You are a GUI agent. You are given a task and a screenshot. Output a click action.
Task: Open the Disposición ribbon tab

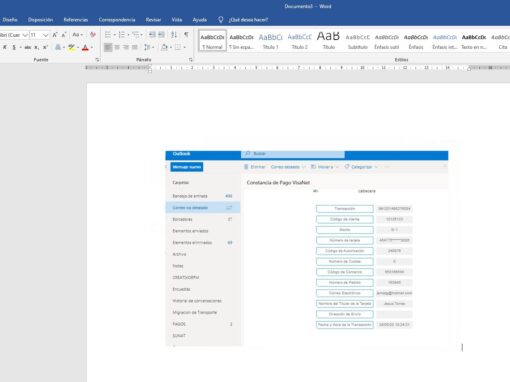pos(40,20)
